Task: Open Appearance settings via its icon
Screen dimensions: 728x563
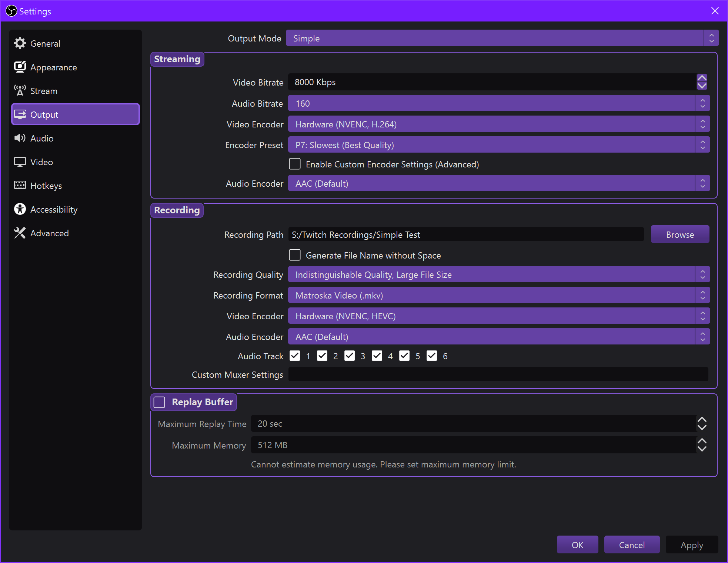Action: [20, 67]
